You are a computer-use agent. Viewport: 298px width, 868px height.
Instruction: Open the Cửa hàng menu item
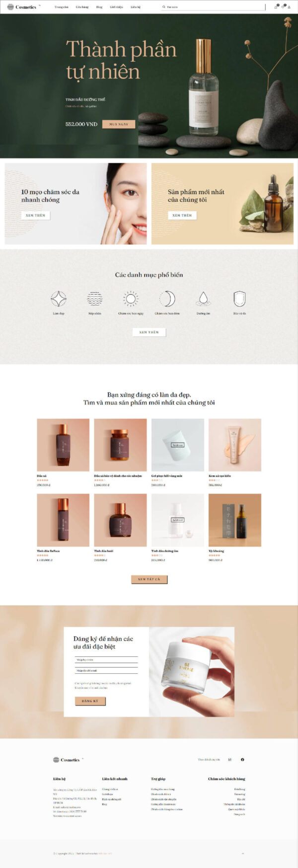coord(82,7)
